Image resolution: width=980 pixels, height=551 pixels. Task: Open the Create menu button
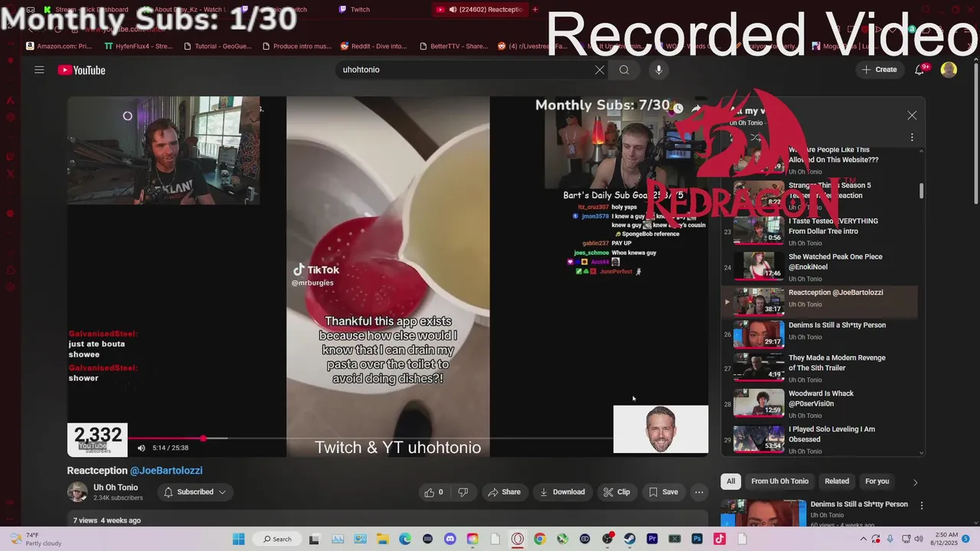pyautogui.click(x=879, y=70)
